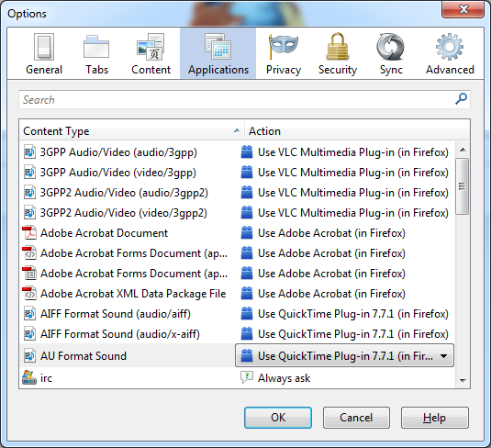Select the 3GPP2 Audio/Video (audio/3gpp2) text
The image size is (491, 448).
pyautogui.click(x=124, y=193)
